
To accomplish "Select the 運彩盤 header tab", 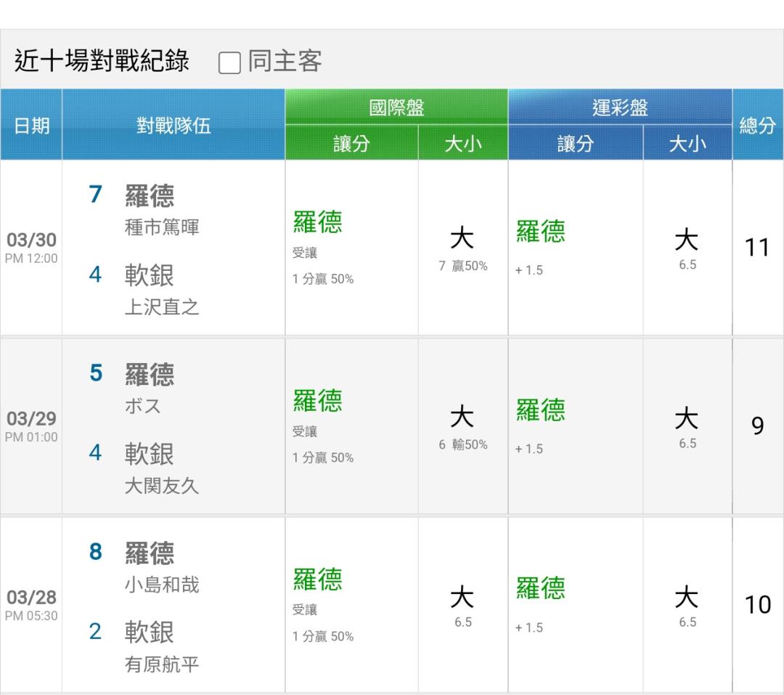I will tap(620, 107).
